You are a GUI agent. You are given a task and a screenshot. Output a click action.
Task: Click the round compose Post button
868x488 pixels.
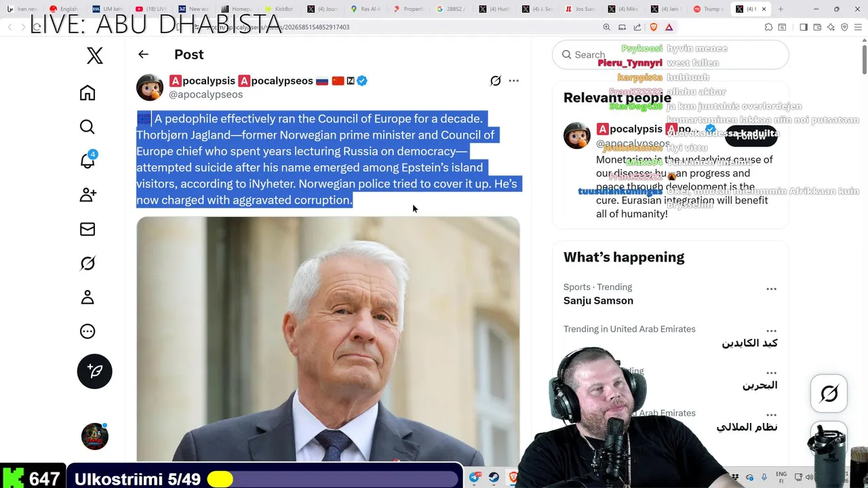[x=94, y=371]
